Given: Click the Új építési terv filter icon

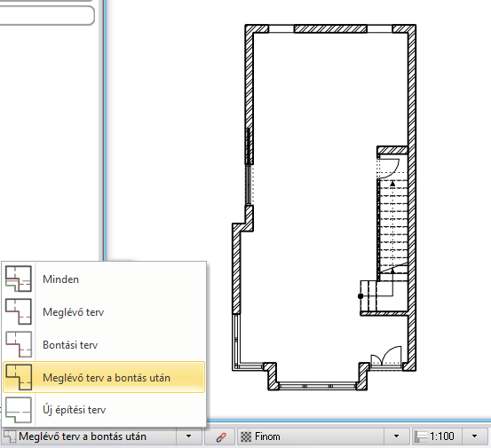Looking at the screenshot, I should point(19,410).
